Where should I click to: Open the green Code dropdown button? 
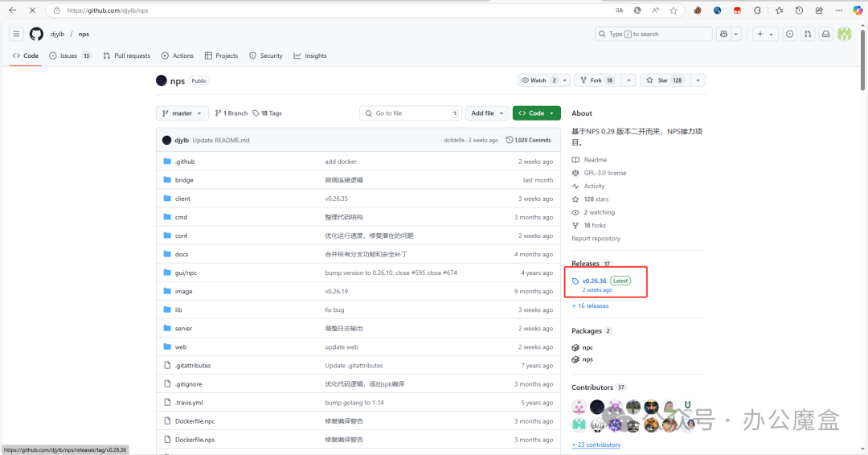536,113
